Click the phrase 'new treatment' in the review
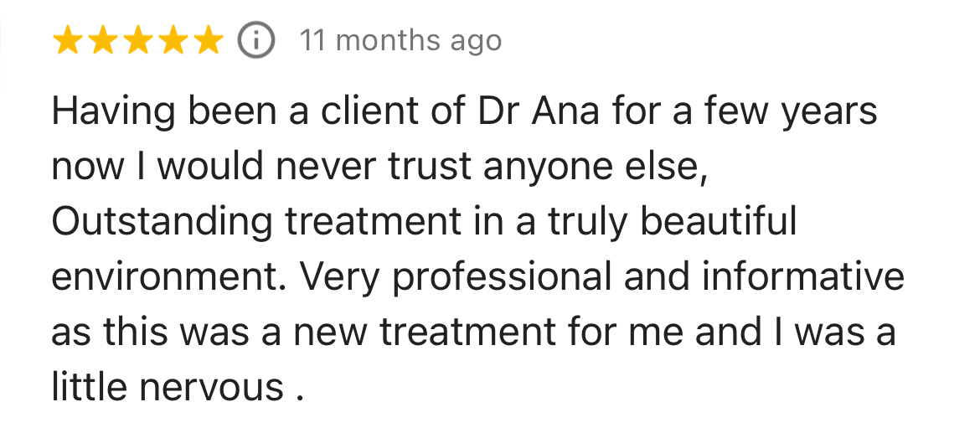Image resolution: width=980 pixels, height=433 pixels. [425, 332]
